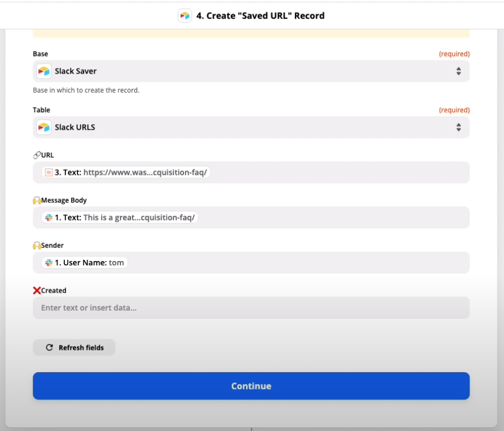The image size is (504, 431).
Task: Click the Refresh fields button
Action: [x=74, y=348]
